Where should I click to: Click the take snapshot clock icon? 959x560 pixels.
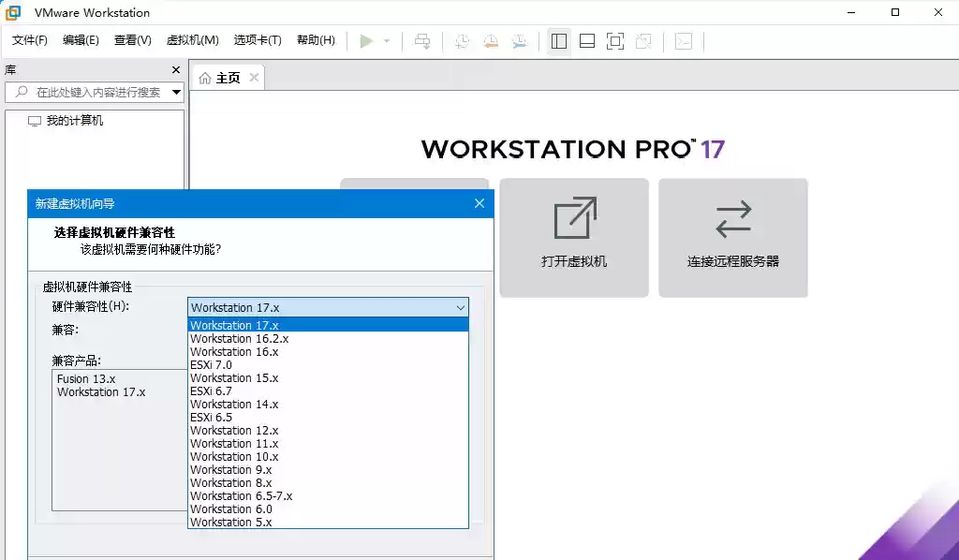click(463, 41)
